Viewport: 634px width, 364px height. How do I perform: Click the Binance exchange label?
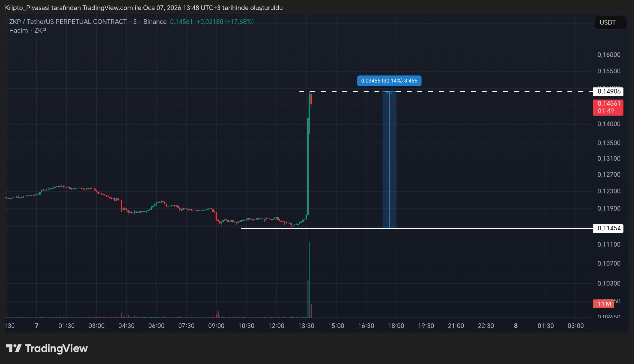click(x=155, y=22)
